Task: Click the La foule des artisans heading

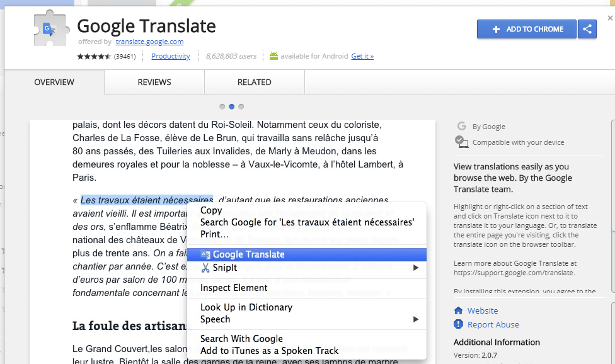Action: click(x=129, y=326)
